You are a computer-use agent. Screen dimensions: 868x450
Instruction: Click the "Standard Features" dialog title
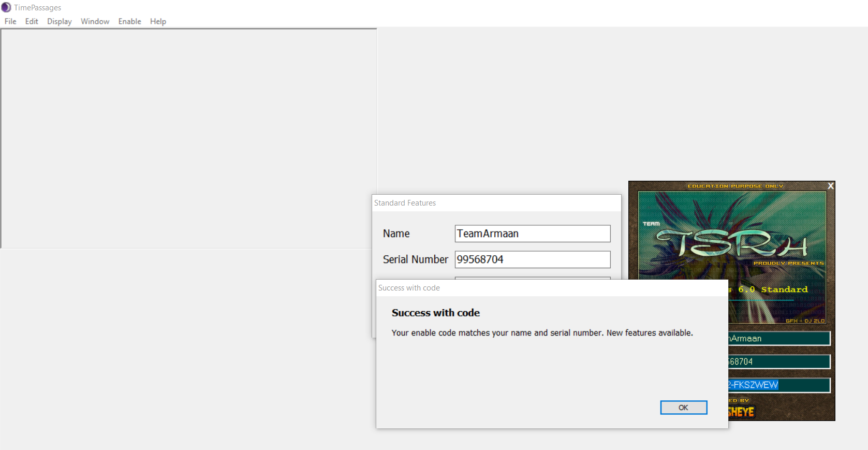pyautogui.click(x=405, y=203)
